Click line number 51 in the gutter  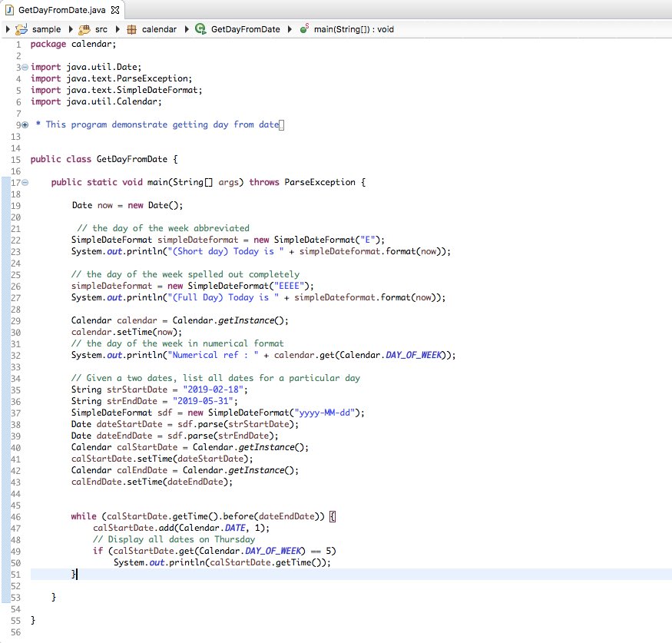coord(16,575)
